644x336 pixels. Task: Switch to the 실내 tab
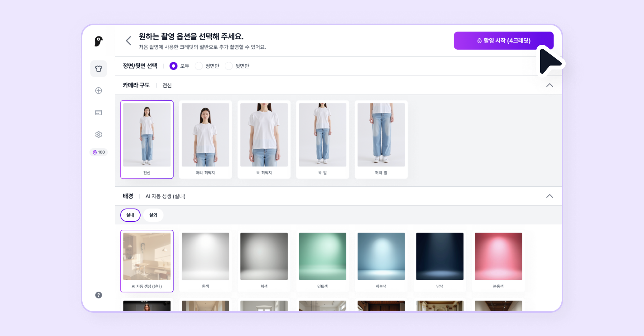130,215
